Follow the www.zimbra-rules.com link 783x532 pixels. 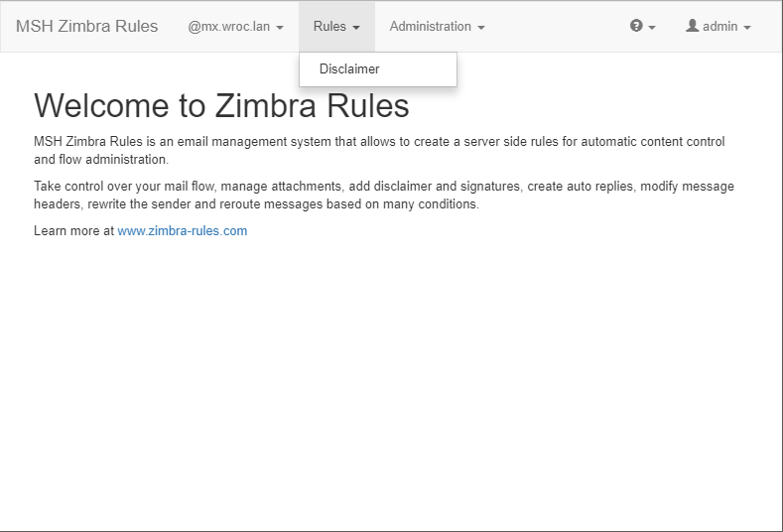(x=183, y=231)
